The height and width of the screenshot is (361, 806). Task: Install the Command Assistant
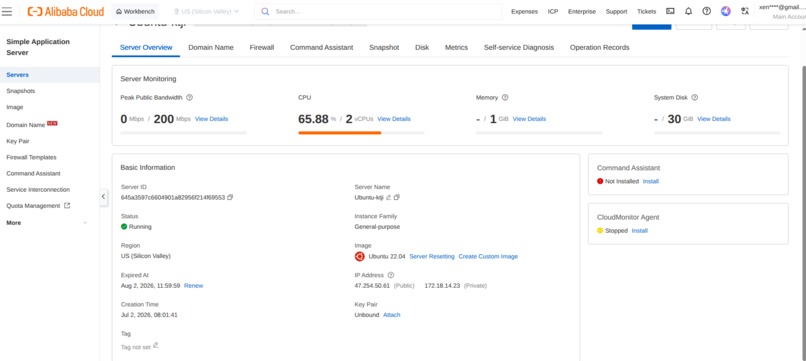click(651, 182)
